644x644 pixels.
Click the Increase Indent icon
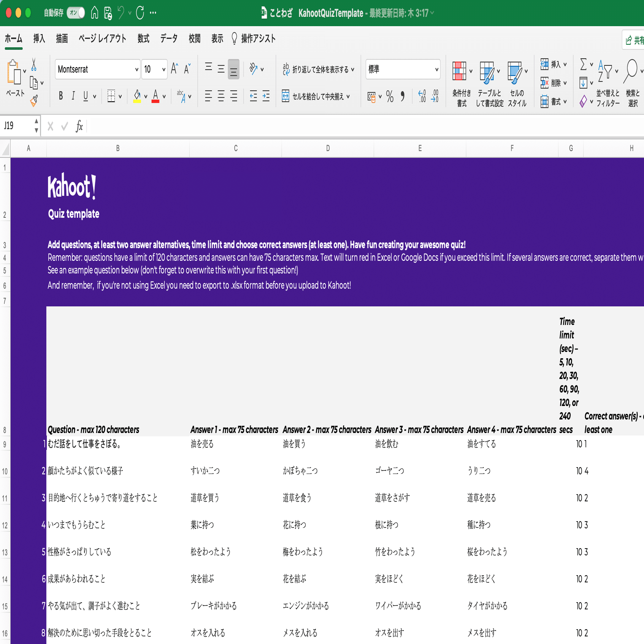[x=266, y=96]
